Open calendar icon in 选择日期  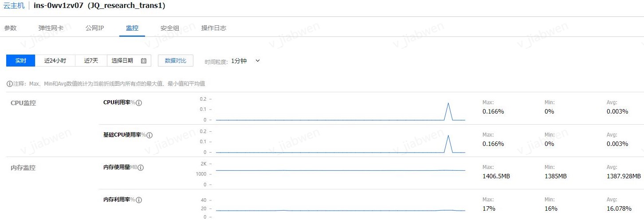coord(144,61)
